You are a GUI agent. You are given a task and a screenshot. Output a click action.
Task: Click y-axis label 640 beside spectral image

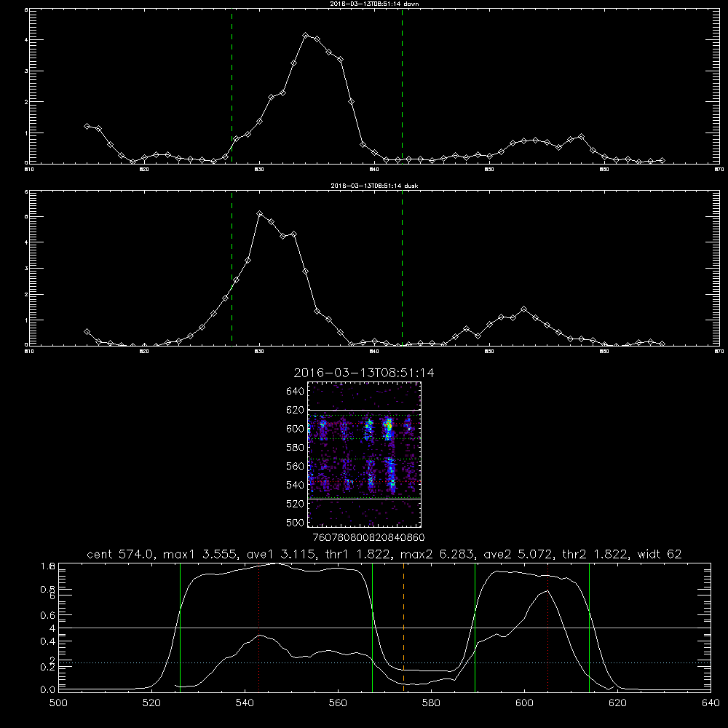click(x=296, y=392)
